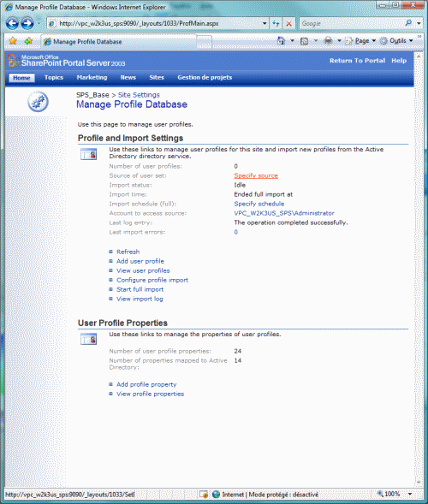Screen dimensions: 428x504
Task: Open the zoom level dropdown arrow
Action: click(410, 494)
